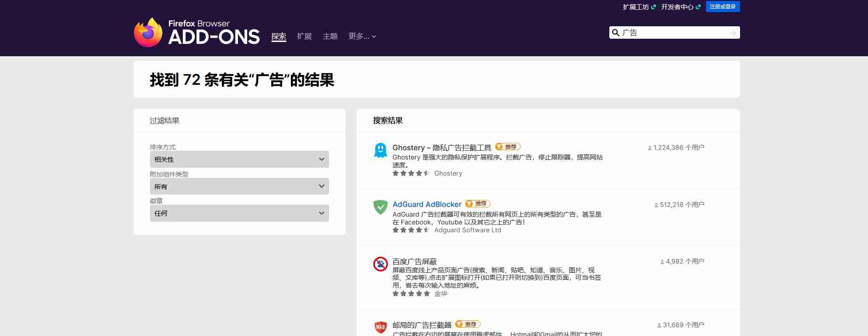
Task: Click the 推荐 badge beside 邮局的广告拦截器
Action: 468,324
